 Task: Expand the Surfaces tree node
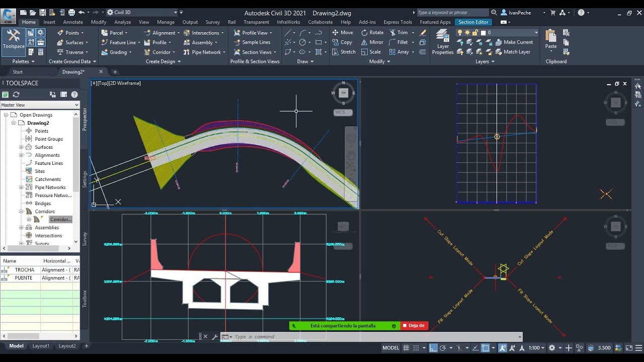22,147
